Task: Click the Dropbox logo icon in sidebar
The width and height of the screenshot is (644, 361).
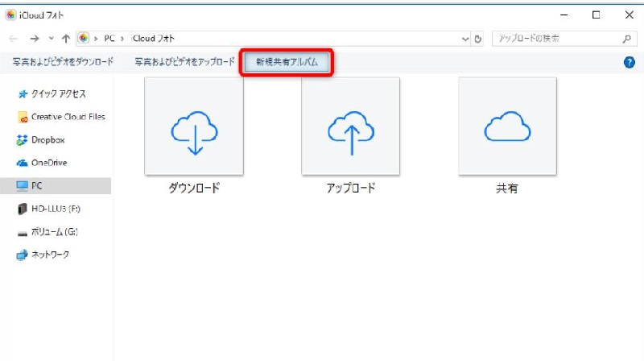Action: coord(22,140)
